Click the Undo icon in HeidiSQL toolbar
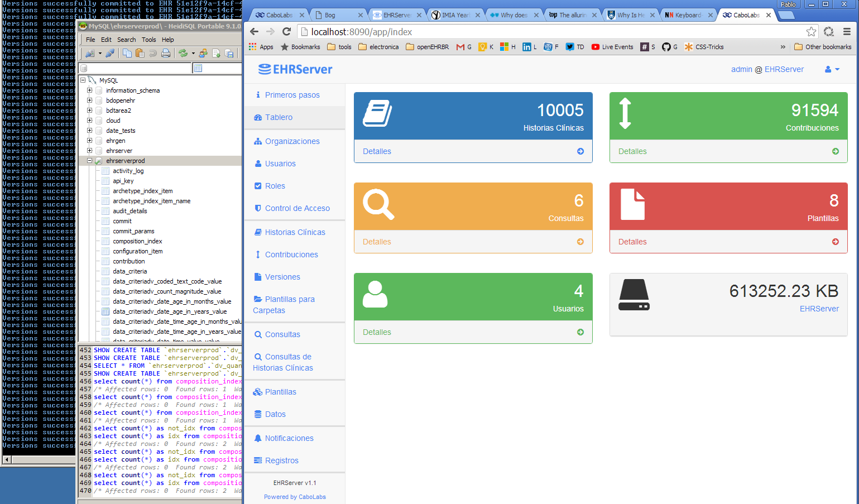The width and height of the screenshot is (859, 504). coord(153,53)
